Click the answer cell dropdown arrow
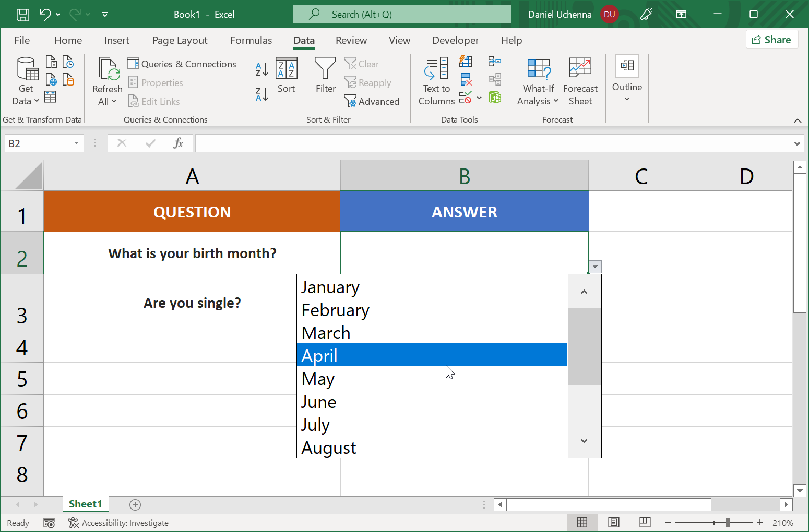The height and width of the screenshot is (532, 809). tap(594, 267)
